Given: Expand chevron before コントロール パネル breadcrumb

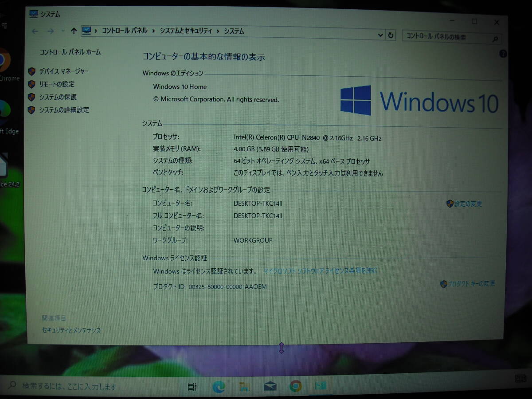Looking at the screenshot, I should 97,31.
